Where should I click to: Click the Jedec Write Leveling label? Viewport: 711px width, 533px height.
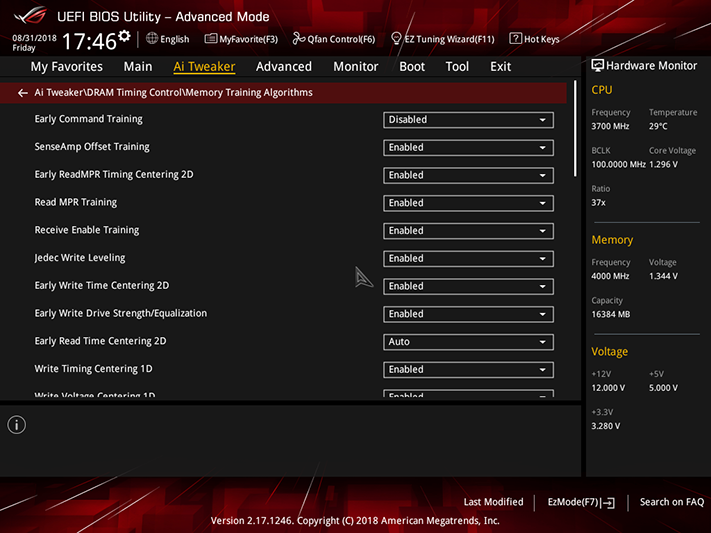[x=80, y=258]
